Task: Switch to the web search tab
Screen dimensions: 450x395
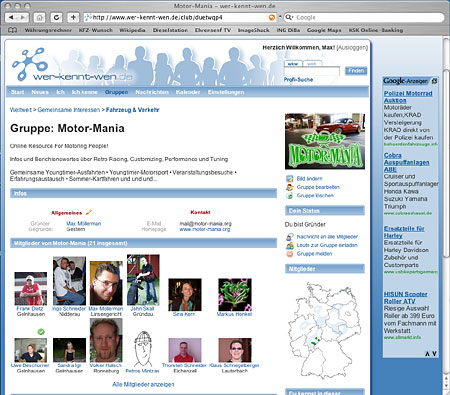Action: click(x=312, y=64)
